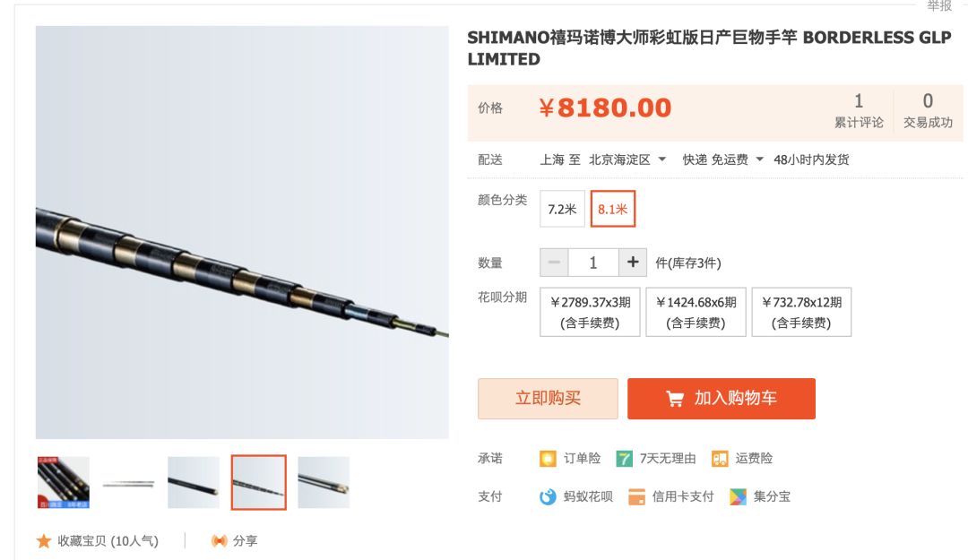Click the colorful 集分宝 icon
Viewport: 968px width, 560px height.
(x=738, y=496)
